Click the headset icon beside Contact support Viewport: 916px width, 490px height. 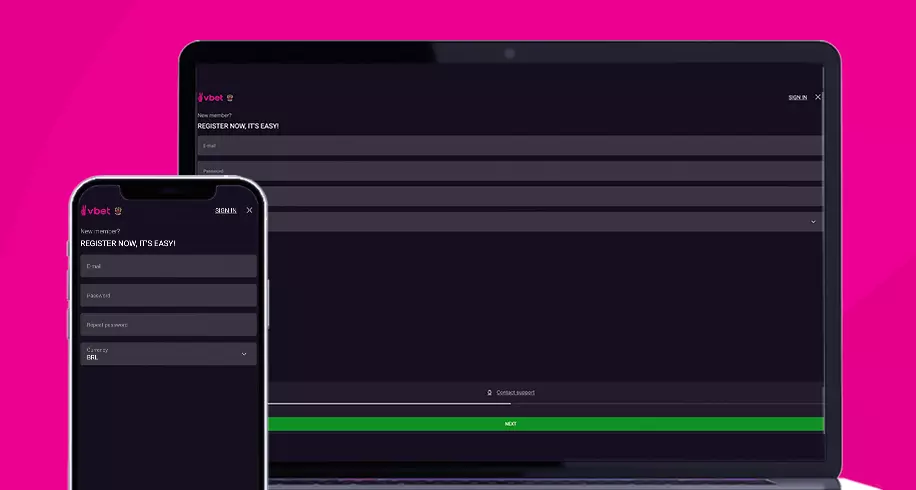point(490,392)
